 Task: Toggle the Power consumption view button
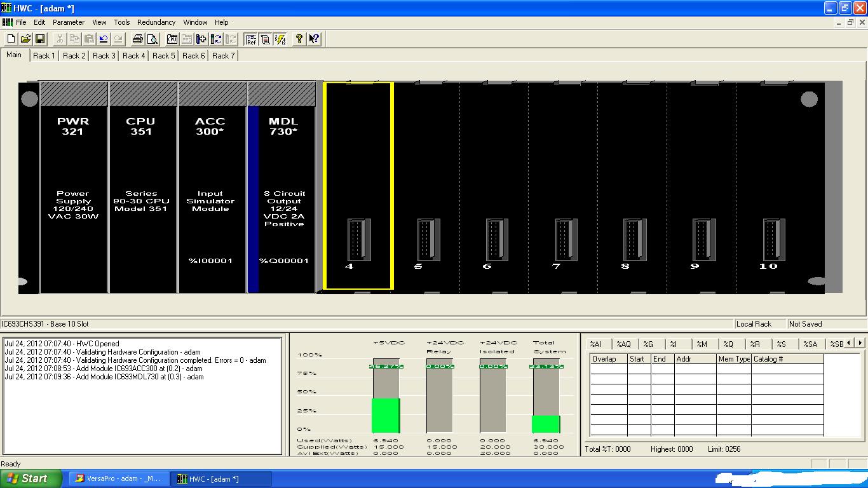tap(280, 39)
